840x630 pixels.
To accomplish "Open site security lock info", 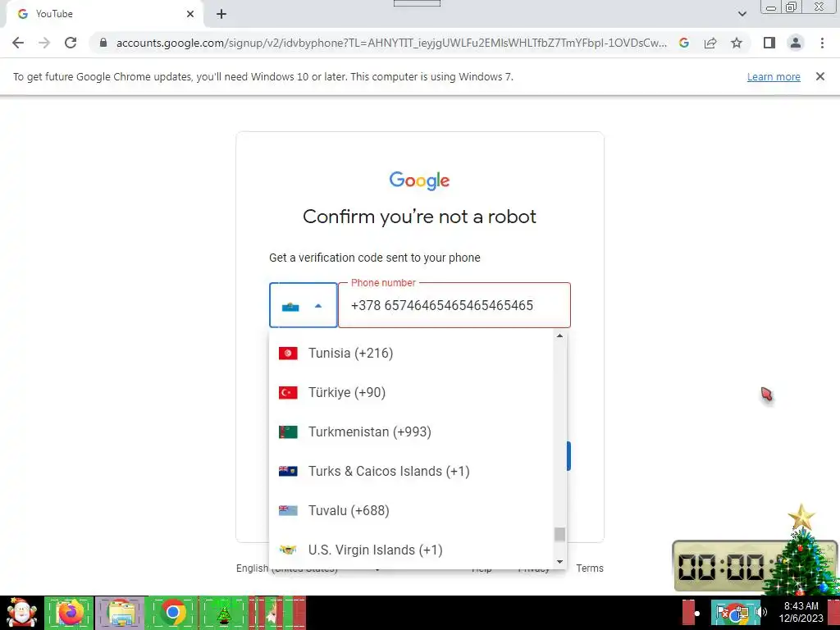I will tap(103, 43).
